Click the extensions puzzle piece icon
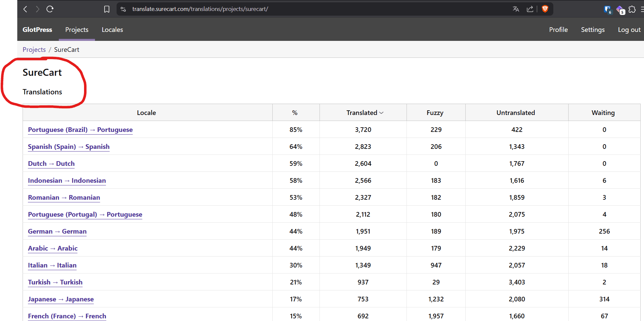 (x=632, y=9)
